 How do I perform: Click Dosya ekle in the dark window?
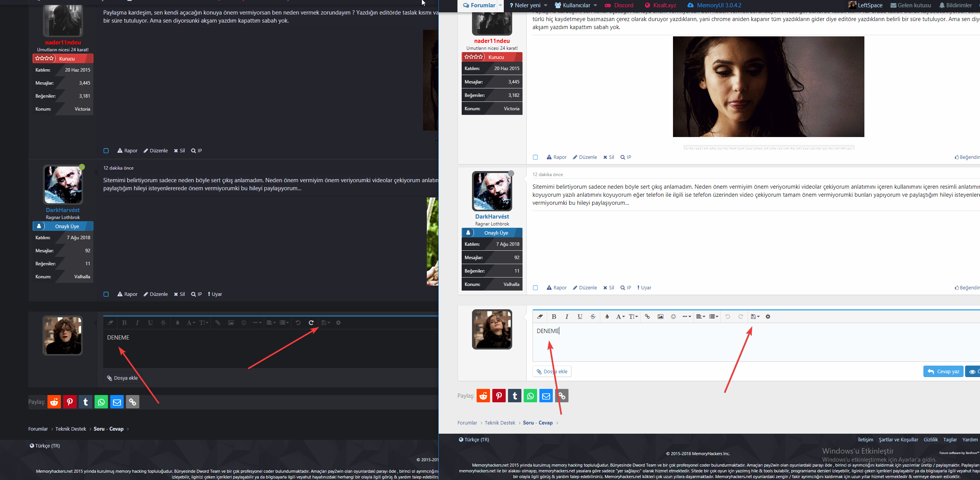pos(122,378)
